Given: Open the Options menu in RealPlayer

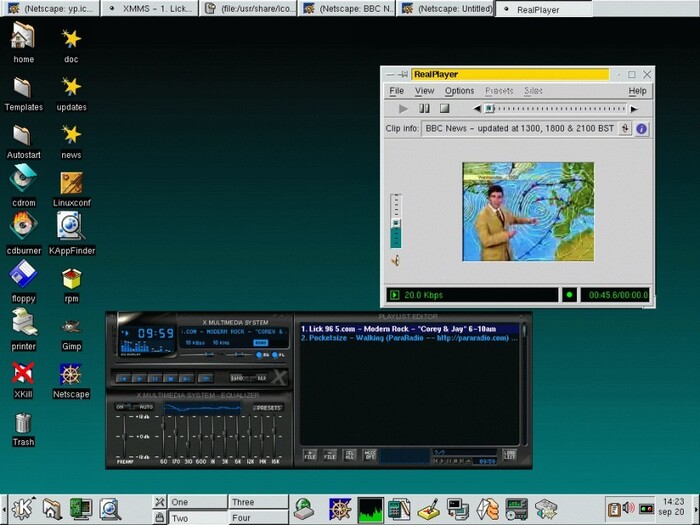Looking at the screenshot, I should 459,91.
